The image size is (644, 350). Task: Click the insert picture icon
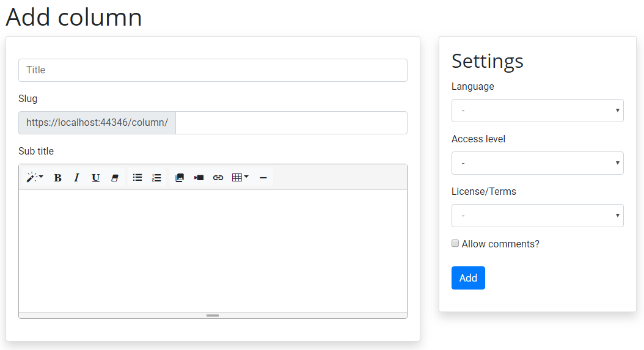(180, 178)
